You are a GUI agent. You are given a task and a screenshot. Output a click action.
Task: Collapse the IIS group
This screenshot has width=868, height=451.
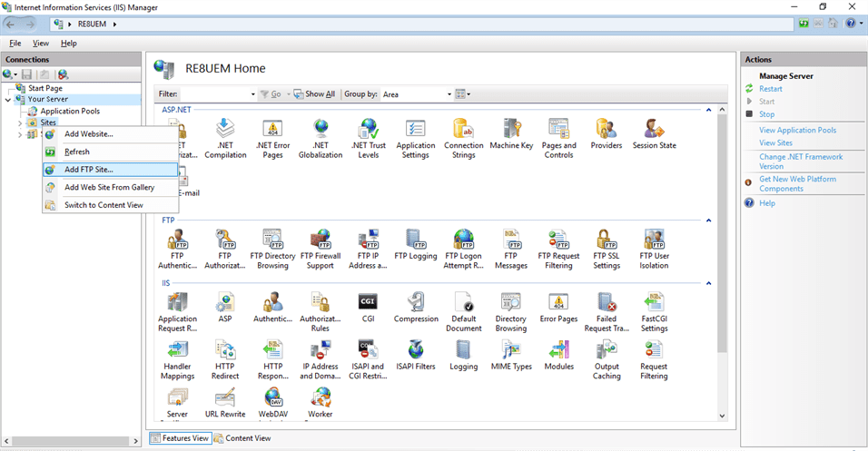tap(708, 283)
